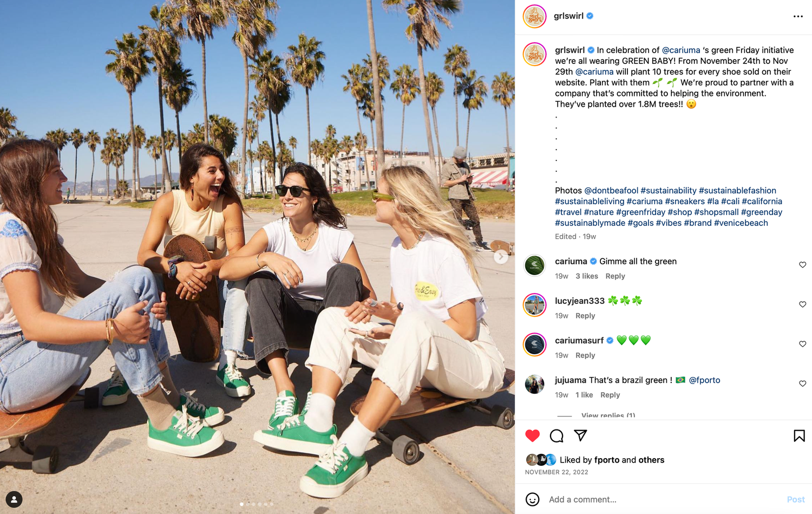812x514 pixels.
Task: Open the #venicebeach hashtag
Action: pos(741,223)
